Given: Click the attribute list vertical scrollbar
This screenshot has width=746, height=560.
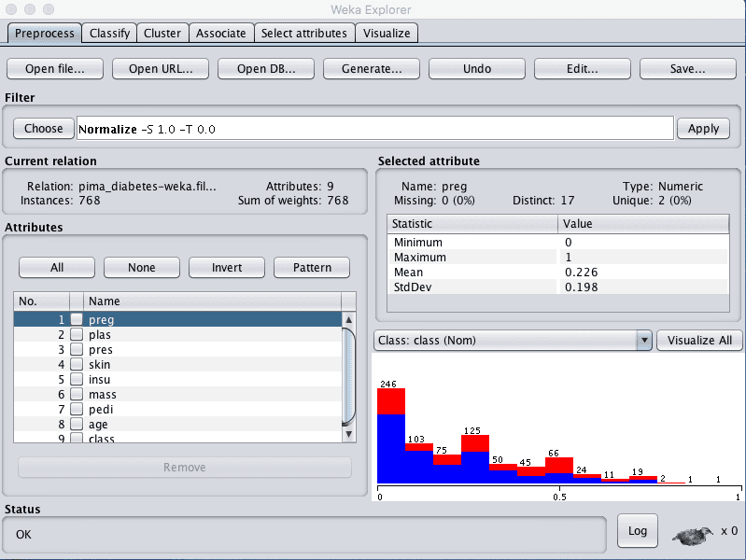Looking at the screenshot, I should click(349, 377).
